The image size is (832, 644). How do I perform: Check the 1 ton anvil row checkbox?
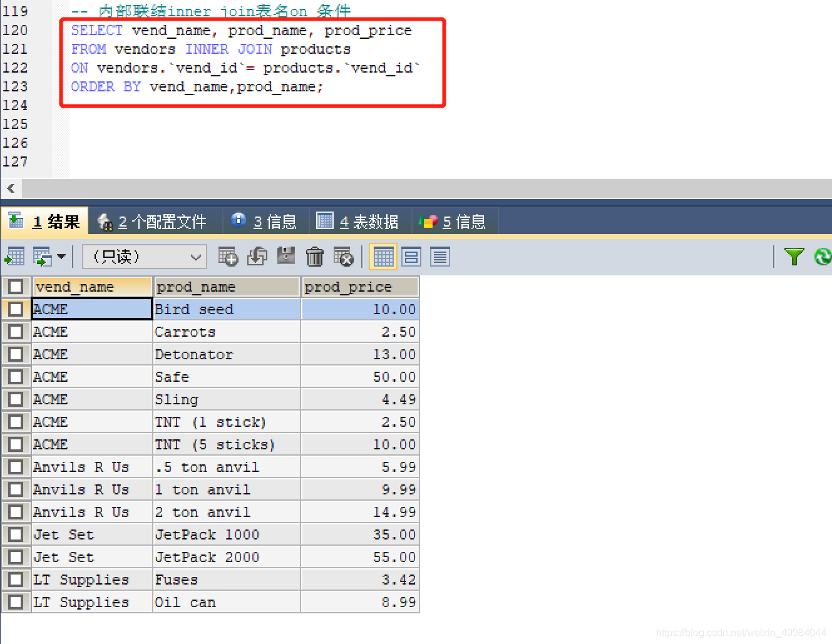click(x=16, y=489)
